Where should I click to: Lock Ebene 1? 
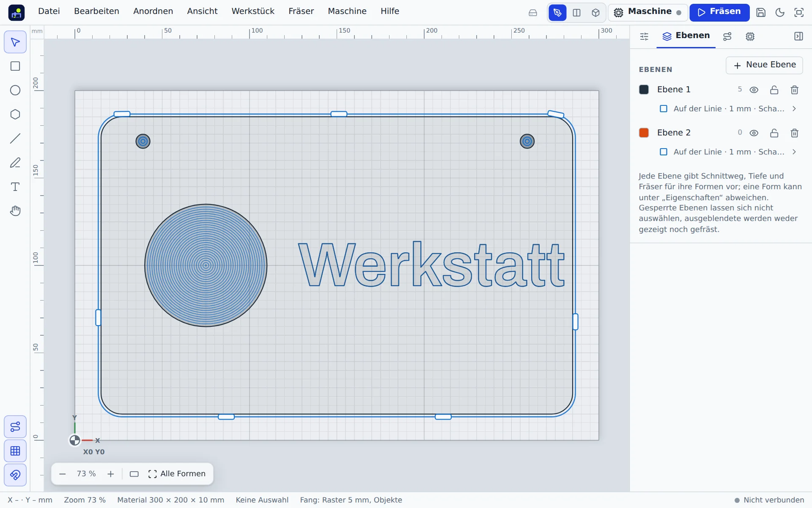pos(774,90)
